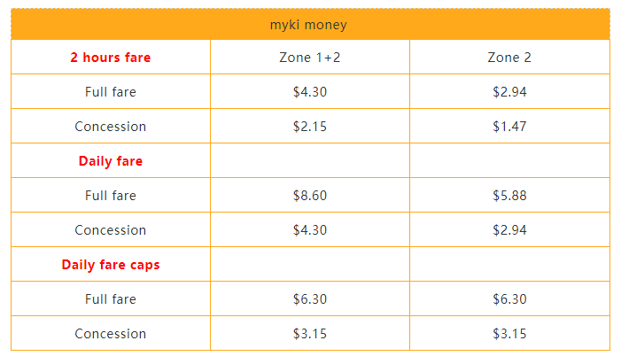Click the myki money header bar
The height and width of the screenshot is (364, 621).
coord(309,25)
